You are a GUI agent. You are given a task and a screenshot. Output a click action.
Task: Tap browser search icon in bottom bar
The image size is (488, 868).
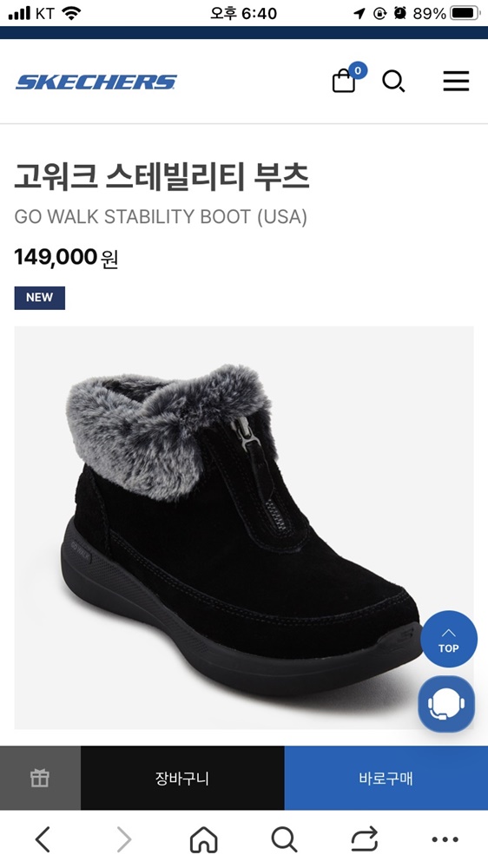pyautogui.click(x=284, y=839)
